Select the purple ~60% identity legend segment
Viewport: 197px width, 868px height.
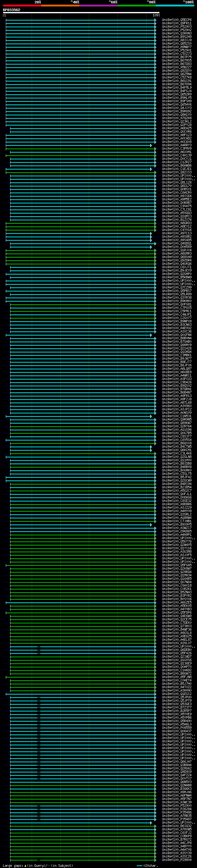click(x=98, y=6)
